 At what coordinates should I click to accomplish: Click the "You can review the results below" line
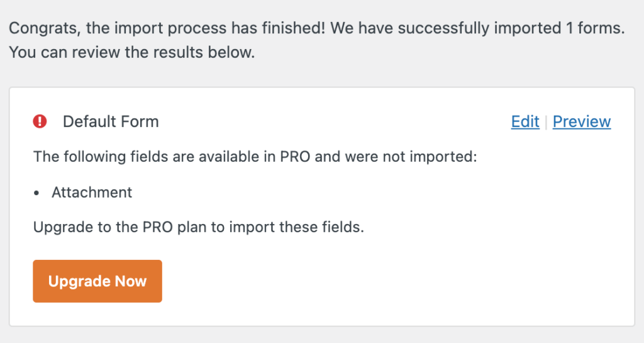131,53
